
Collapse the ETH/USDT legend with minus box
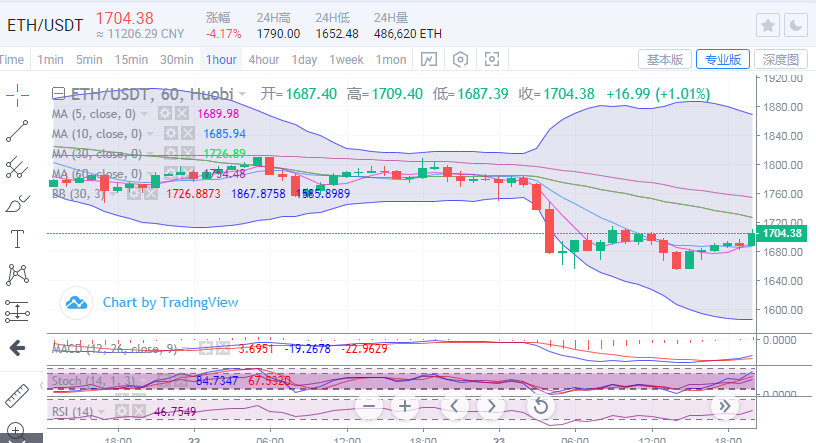(x=58, y=94)
